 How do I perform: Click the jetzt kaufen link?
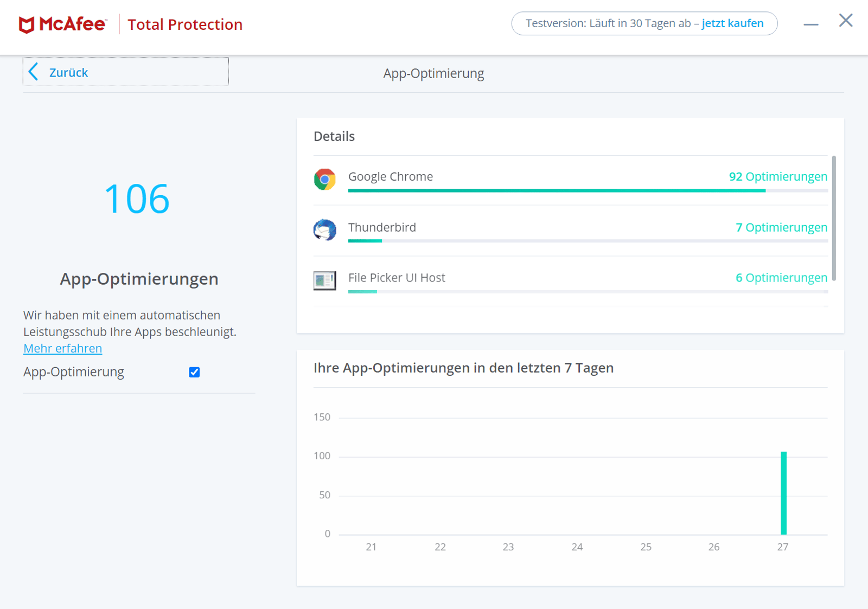(732, 23)
